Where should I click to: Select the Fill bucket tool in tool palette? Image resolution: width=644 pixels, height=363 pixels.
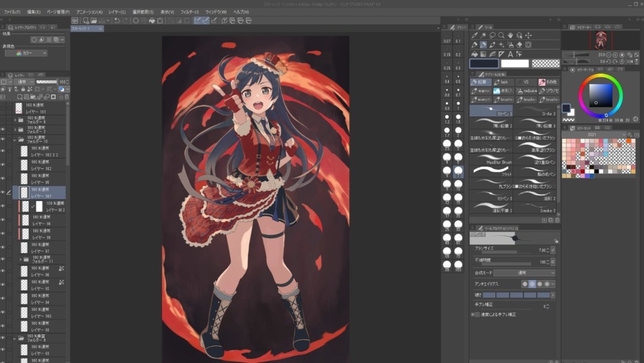click(475, 54)
